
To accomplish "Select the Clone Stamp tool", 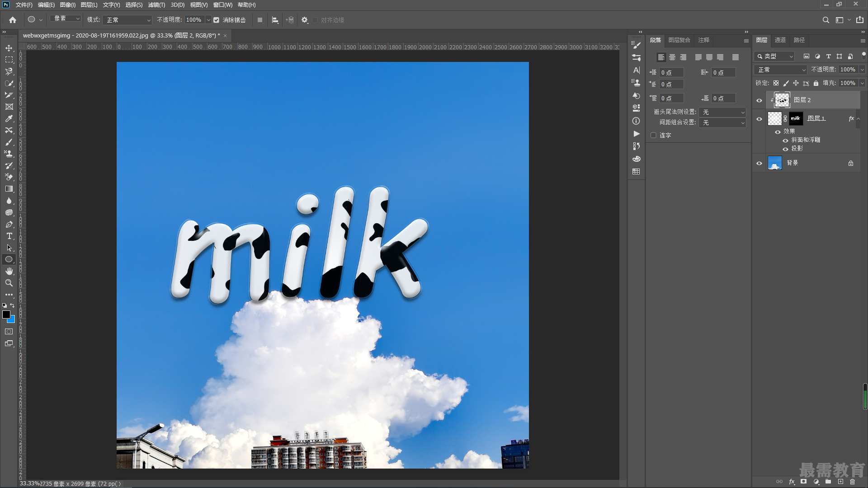I will 9,154.
